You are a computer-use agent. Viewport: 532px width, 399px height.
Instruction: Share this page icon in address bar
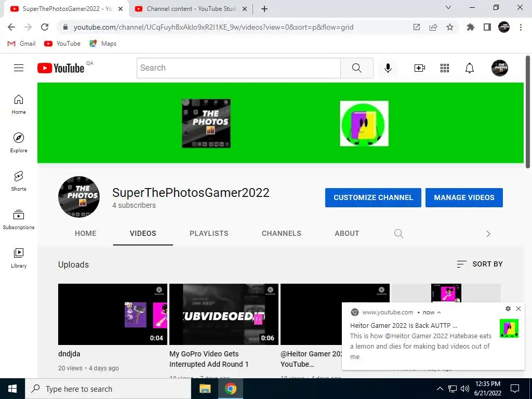[433, 27]
